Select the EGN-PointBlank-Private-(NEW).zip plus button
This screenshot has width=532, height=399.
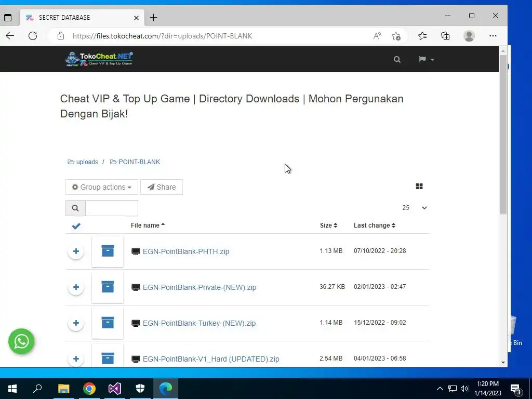click(76, 287)
